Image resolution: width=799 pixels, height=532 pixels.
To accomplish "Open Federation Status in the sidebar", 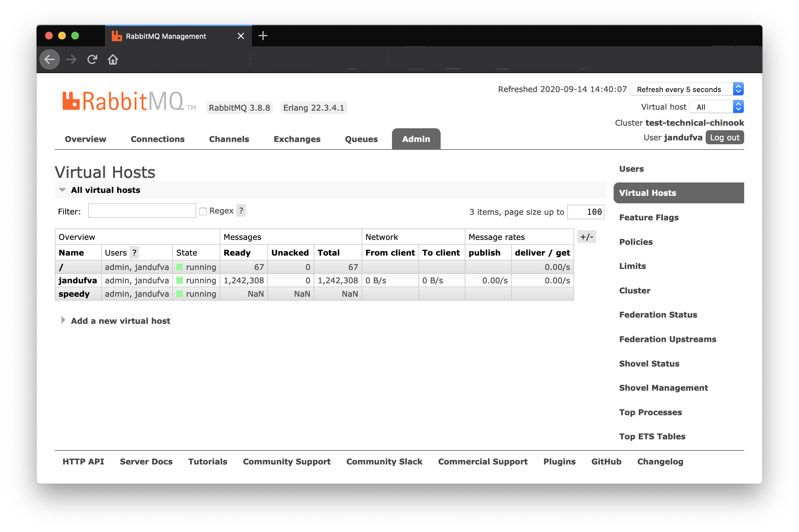I will 658,315.
